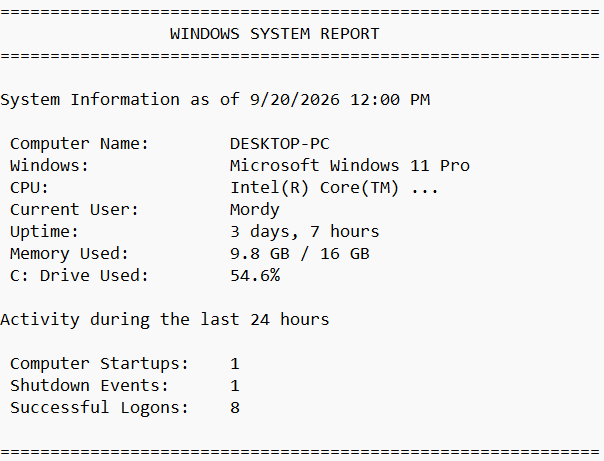Click the 'Current User:' label
604x461 pixels.
pyautogui.click(x=74, y=210)
